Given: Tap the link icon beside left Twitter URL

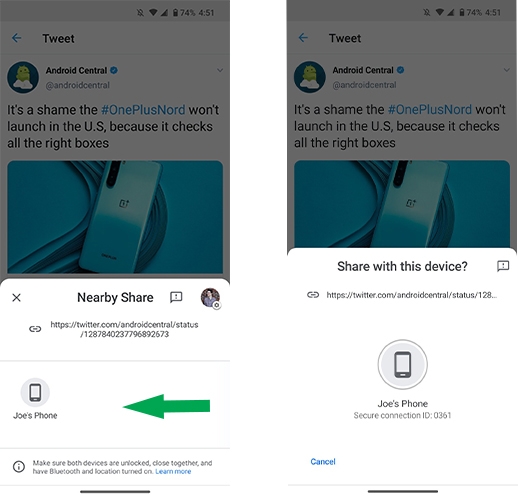Looking at the screenshot, I should (35, 329).
